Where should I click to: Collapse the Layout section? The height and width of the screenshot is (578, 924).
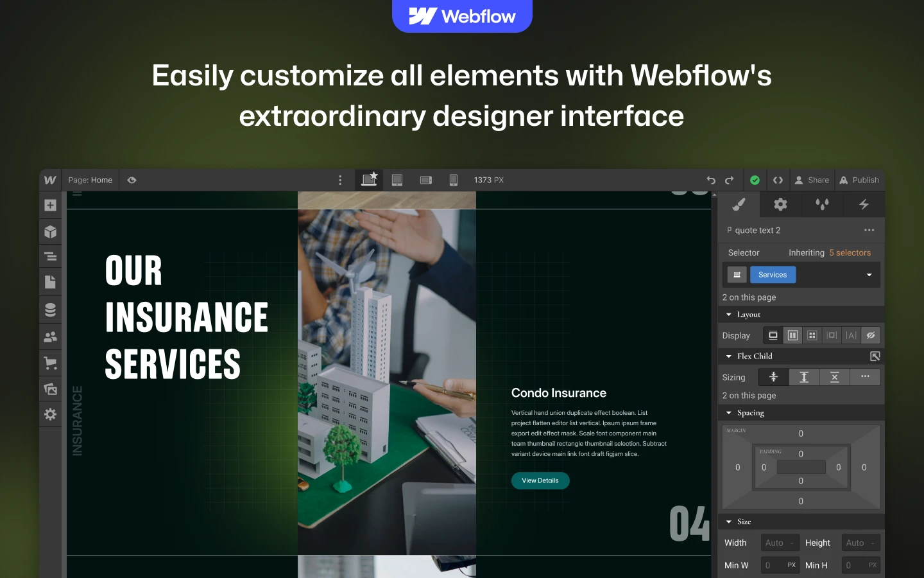729,315
